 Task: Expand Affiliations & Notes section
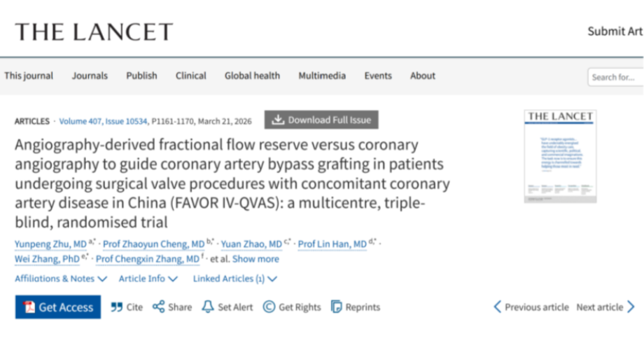click(61, 279)
